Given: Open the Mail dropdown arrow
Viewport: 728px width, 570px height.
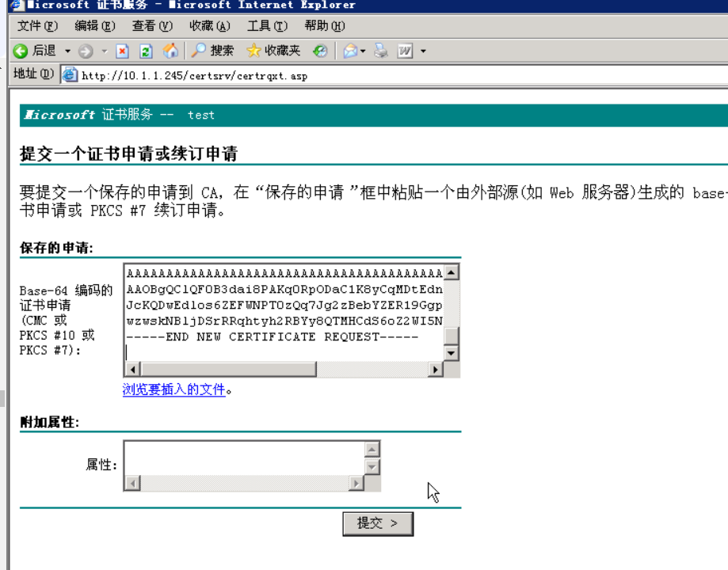Looking at the screenshot, I should click(x=363, y=51).
